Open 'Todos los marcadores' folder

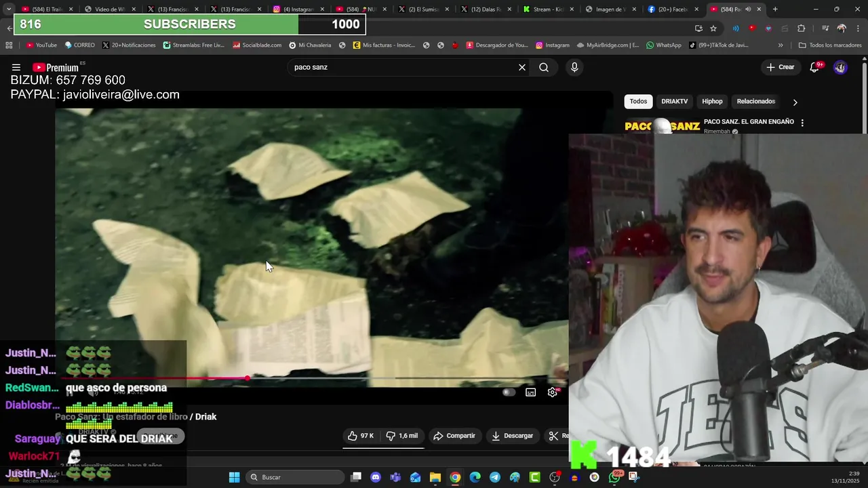coord(829,45)
